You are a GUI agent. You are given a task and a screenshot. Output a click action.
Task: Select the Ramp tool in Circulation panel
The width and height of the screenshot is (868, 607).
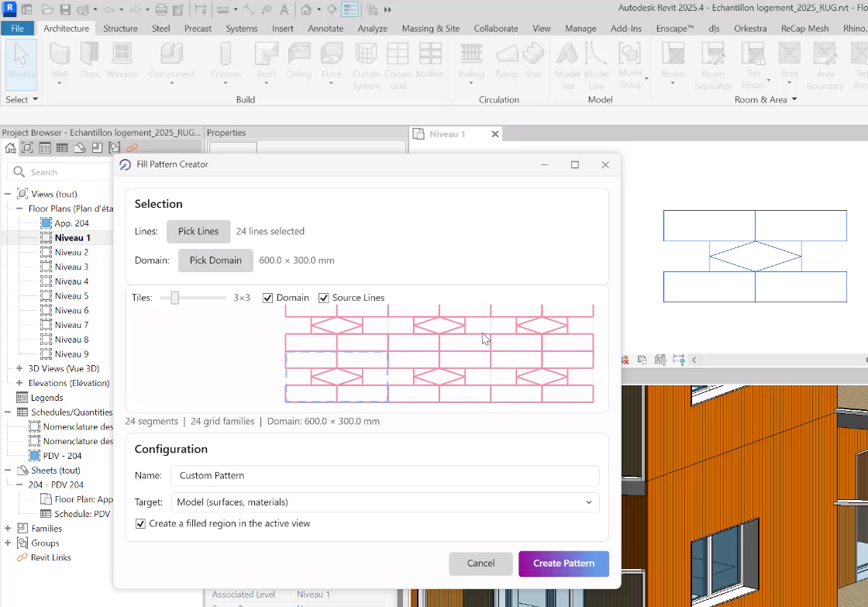(507, 61)
